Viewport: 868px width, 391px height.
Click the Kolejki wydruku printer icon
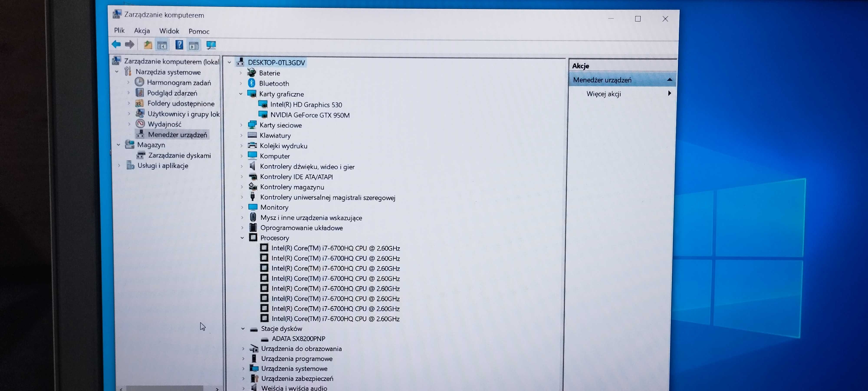coord(252,145)
